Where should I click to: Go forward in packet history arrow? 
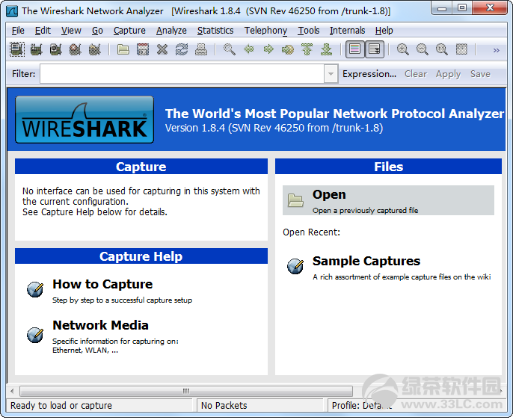[268, 49]
